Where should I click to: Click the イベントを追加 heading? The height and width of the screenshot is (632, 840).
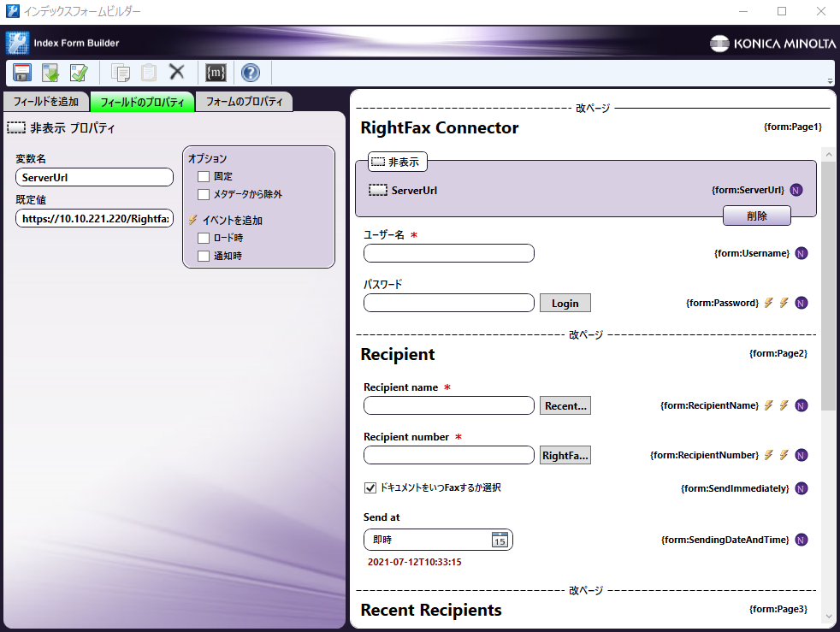point(233,220)
